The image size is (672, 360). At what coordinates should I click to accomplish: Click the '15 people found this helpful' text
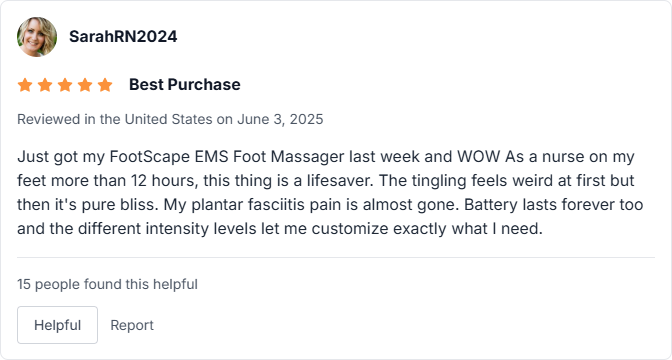tap(107, 284)
